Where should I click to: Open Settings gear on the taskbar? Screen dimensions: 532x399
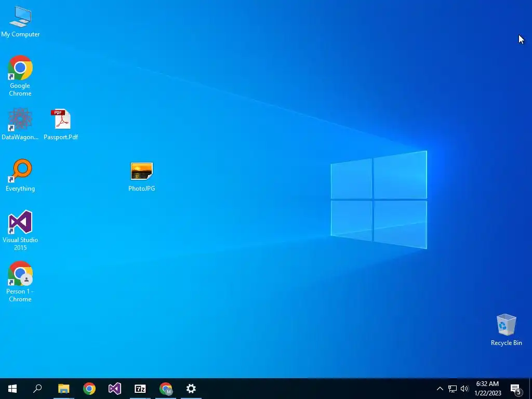[x=191, y=389]
